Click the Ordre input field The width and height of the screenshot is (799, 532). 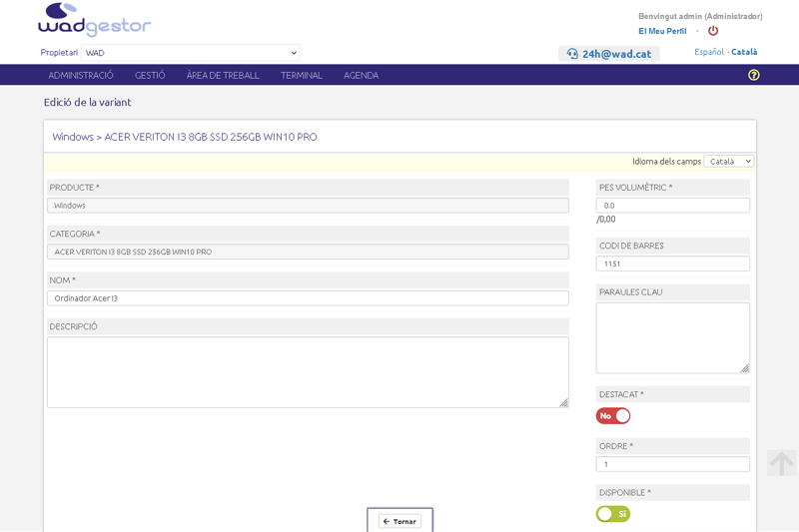pos(672,464)
